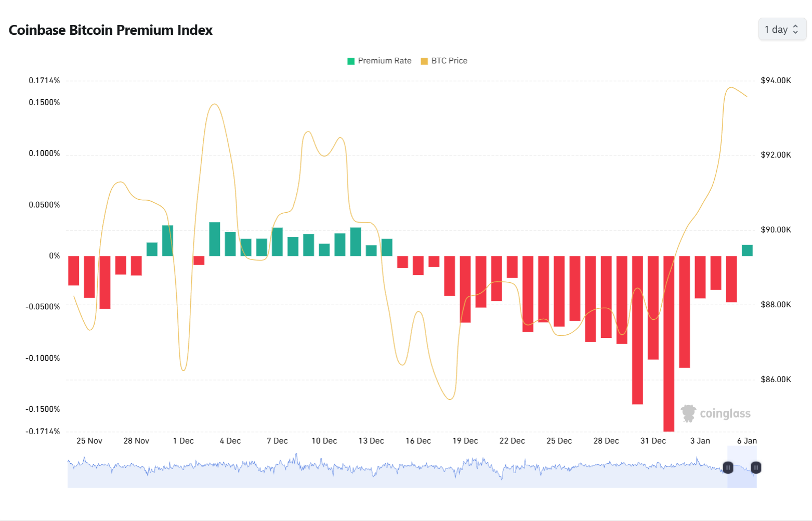Viewport: 812px width, 521px height.
Task: Click the green Premium Rate legend swatch
Action: coord(351,61)
